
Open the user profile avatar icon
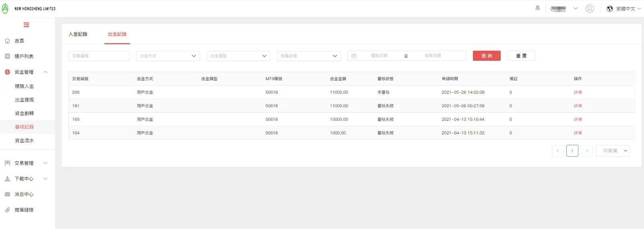tap(589, 8)
